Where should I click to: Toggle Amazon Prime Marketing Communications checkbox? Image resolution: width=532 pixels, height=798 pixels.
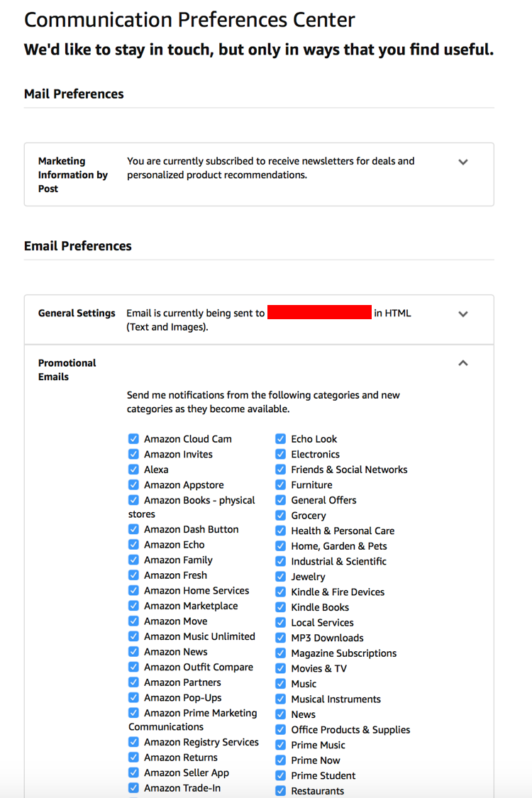[x=133, y=712]
